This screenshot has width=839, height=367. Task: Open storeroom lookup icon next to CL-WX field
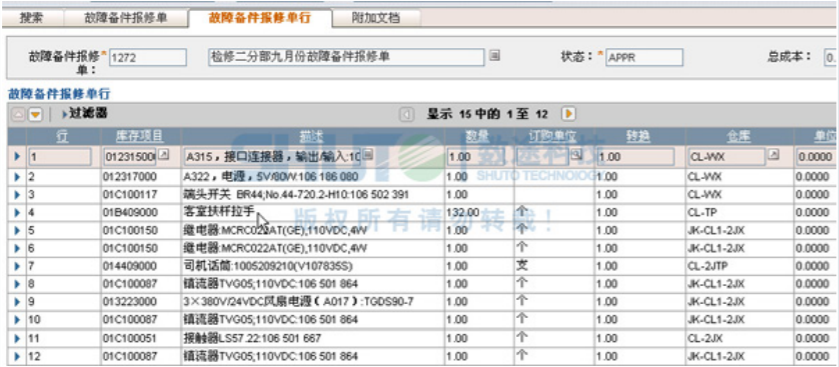[774, 155]
